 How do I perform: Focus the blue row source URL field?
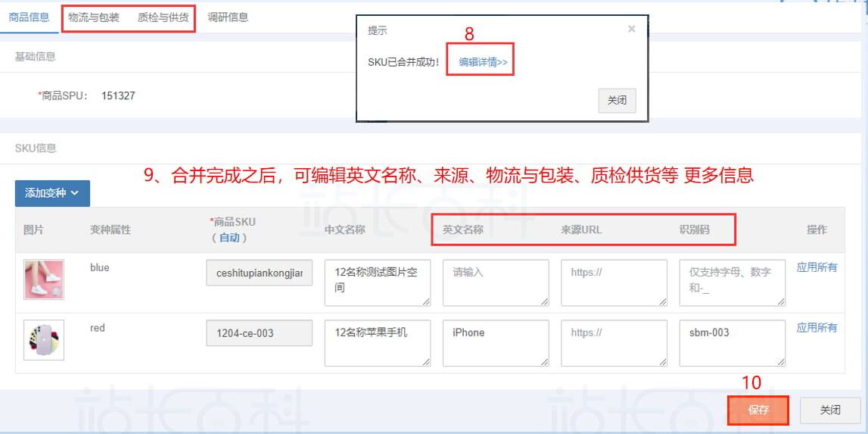614,282
